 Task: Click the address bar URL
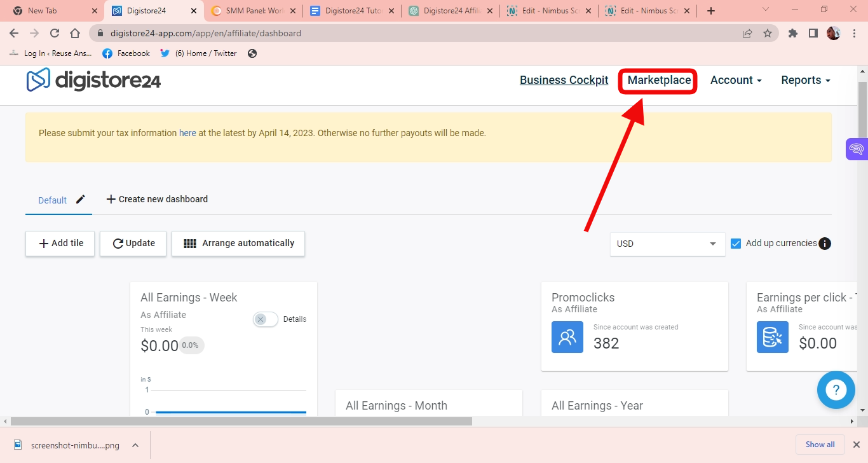[x=206, y=33]
